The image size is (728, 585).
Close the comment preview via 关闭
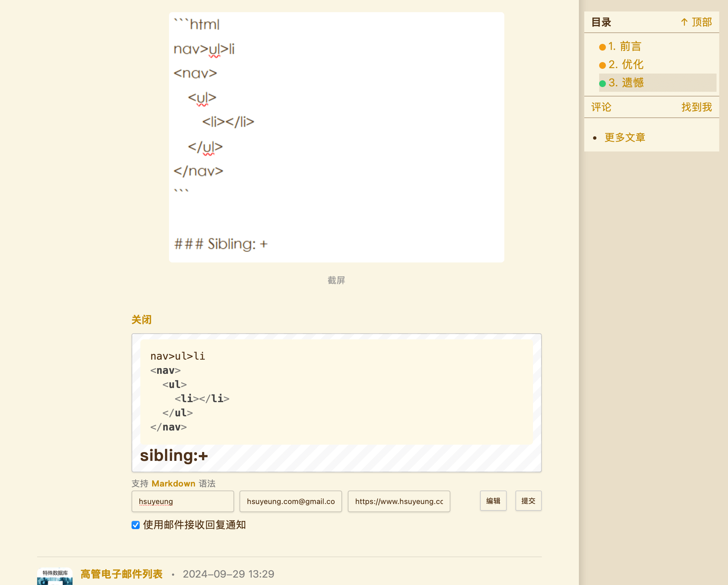click(x=141, y=319)
